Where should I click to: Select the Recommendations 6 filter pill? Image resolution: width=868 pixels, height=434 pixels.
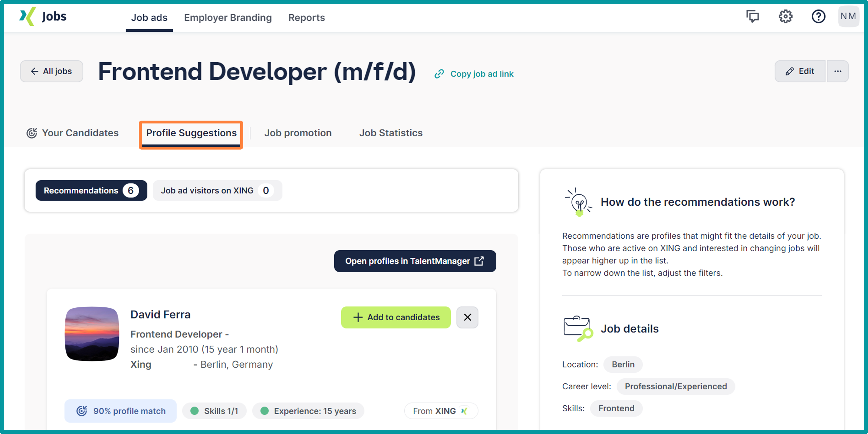[91, 190]
